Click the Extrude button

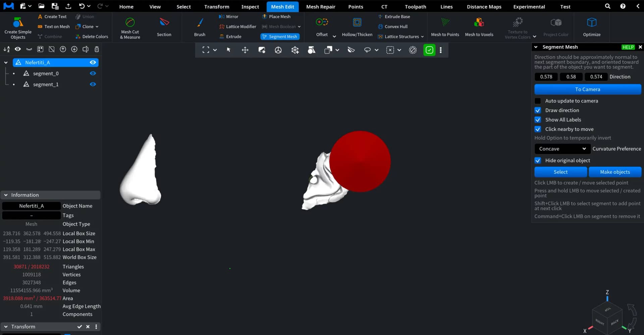pyautogui.click(x=230, y=37)
